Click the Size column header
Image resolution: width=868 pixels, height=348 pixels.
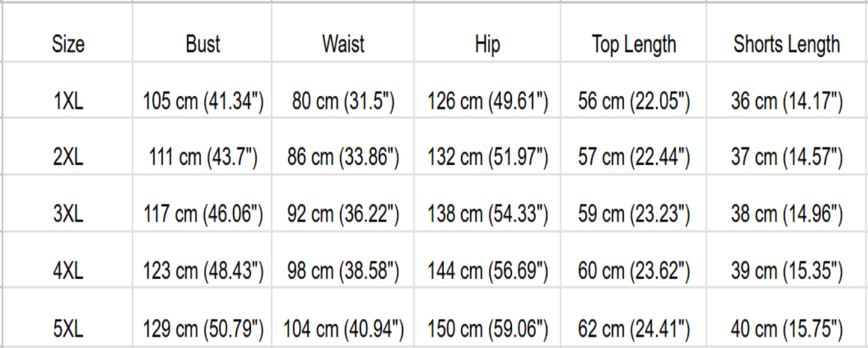pos(68,44)
